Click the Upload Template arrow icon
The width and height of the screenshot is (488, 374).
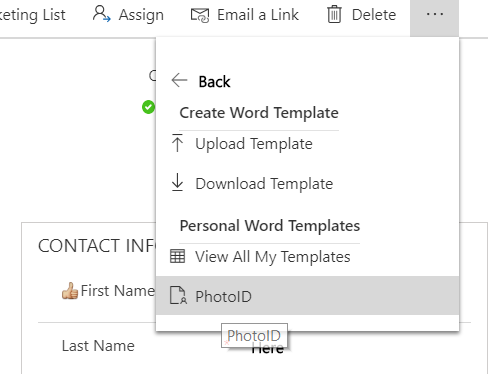pos(177,143)
